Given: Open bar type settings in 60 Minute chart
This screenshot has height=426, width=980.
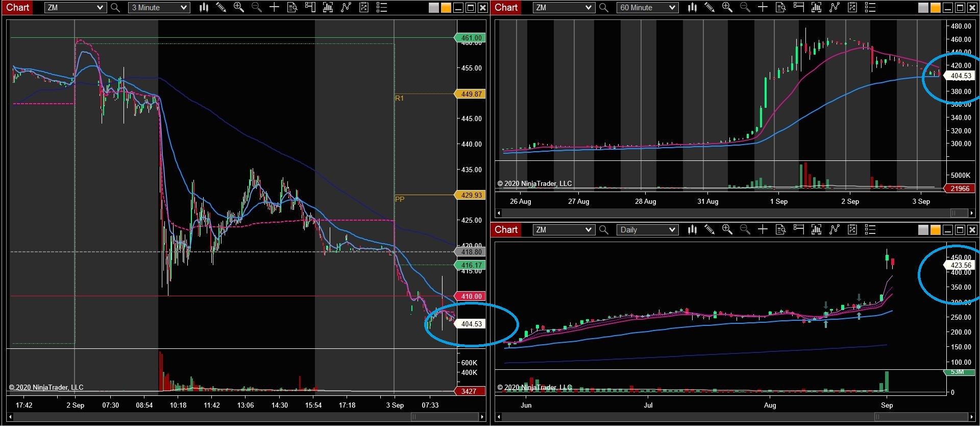Looking at the screenshot, I should (x=692, y=7).
